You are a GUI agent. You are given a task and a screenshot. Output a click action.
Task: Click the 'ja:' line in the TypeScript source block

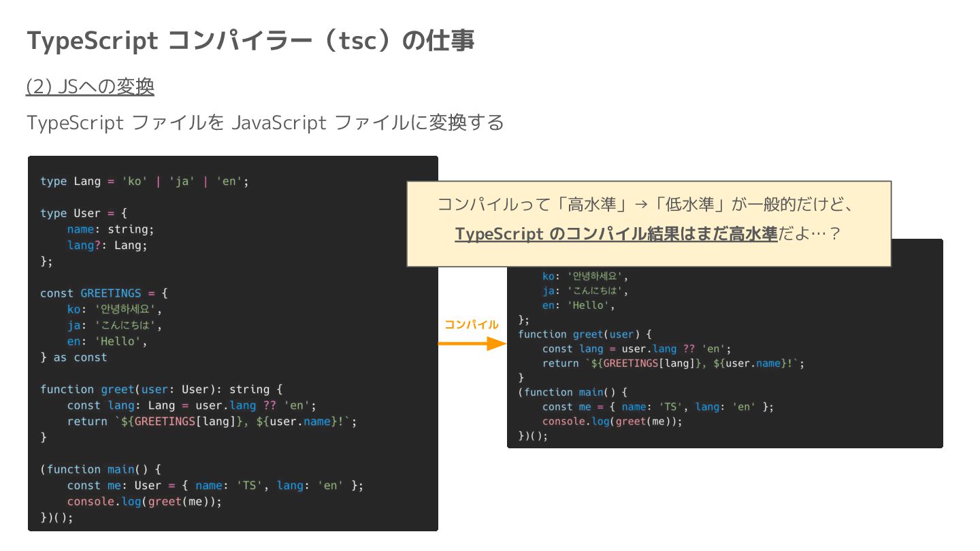pyautogui.click(x=114, y=325)
